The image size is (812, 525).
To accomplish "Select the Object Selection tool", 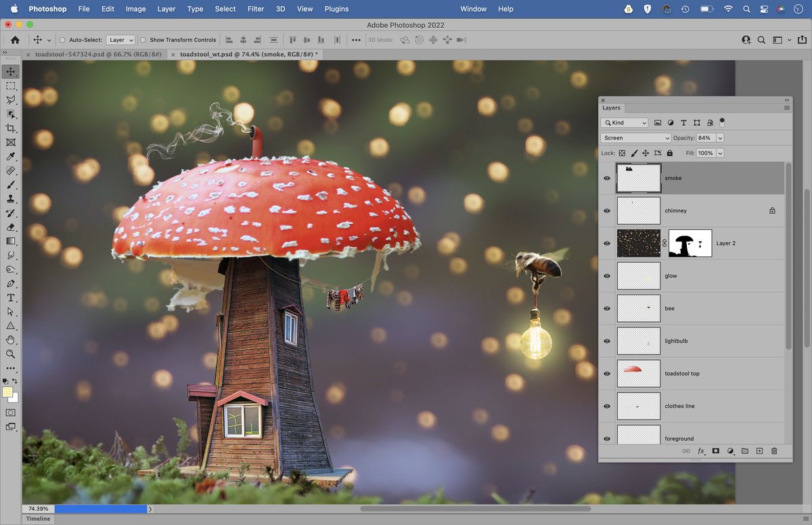I will [x=11, y=114].
